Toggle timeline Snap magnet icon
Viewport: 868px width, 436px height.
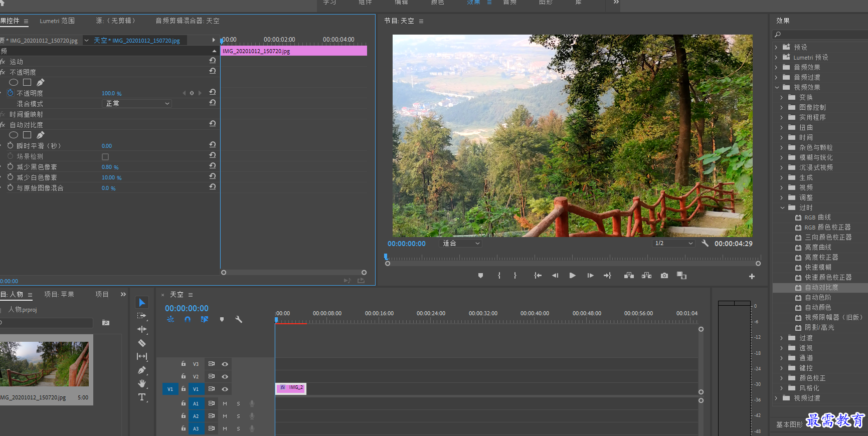pyautogui.click(x=187, y=319)
